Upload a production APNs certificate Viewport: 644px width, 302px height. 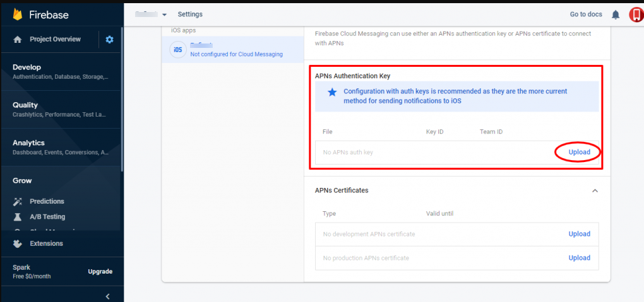[579, 258]
